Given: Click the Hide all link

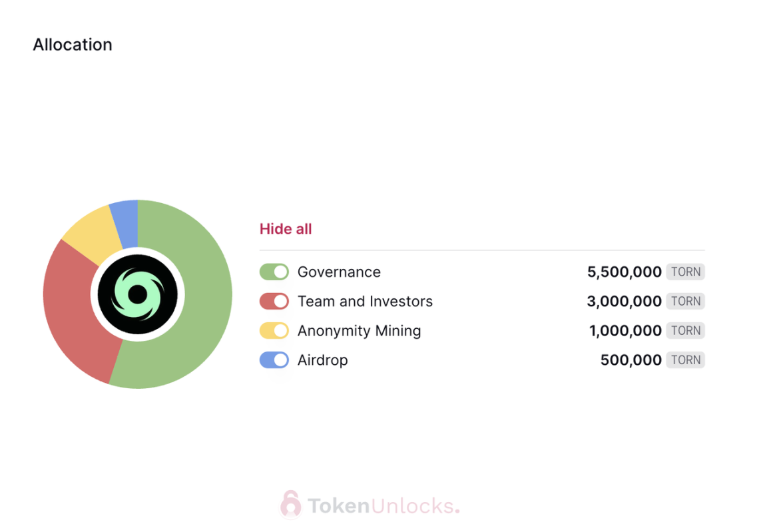Looking at the screenshot, I should point(286,229).
